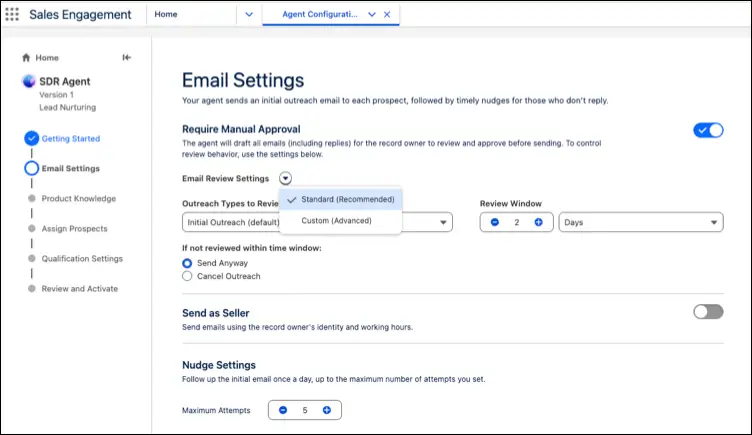Click the Home icon in sidebar
752x435 pixels.
pyautogui.click(x=26, y=58)
